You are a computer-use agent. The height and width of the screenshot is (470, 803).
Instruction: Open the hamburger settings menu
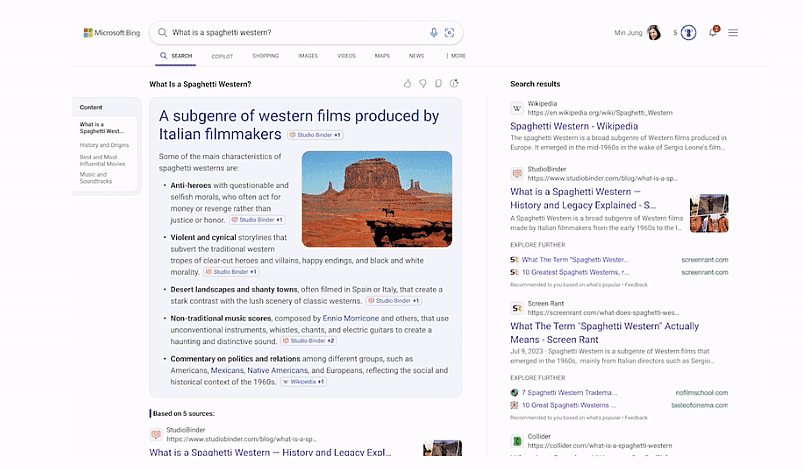(733, 33)
